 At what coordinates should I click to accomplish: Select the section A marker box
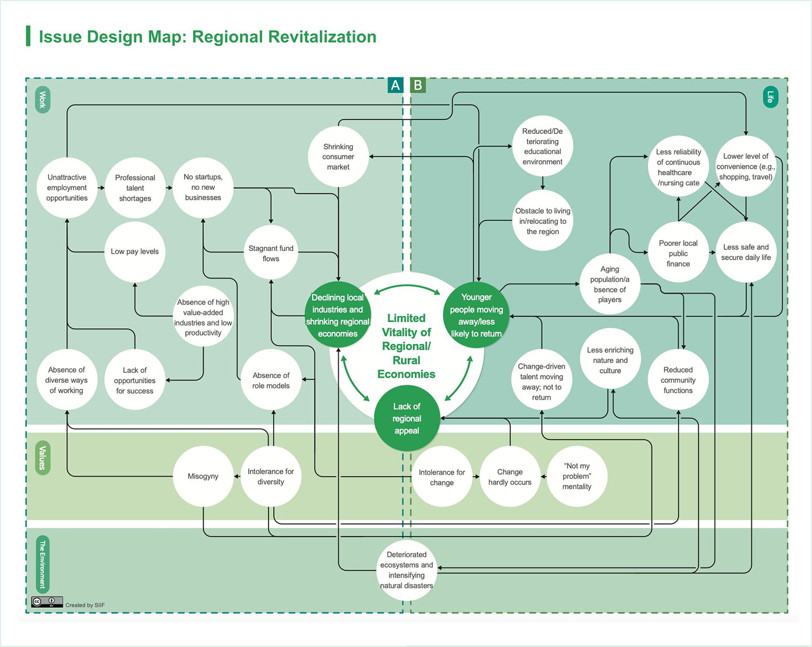pyautogui.click(x=395, y=85)
